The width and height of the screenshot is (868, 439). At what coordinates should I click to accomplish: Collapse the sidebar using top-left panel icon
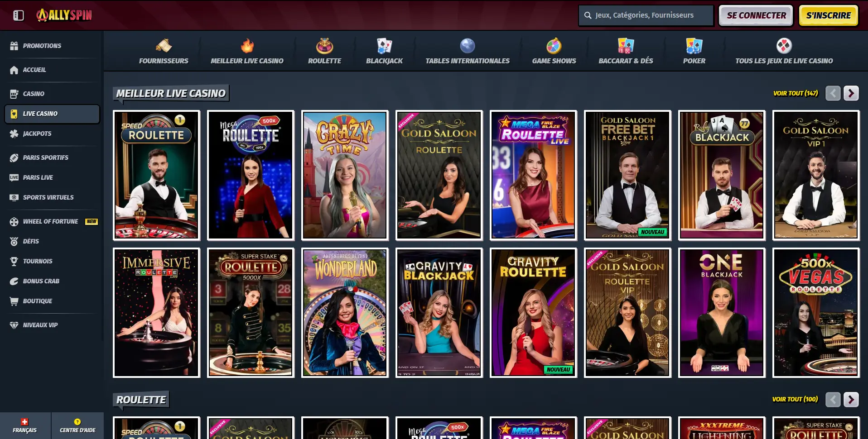point(19,15)
